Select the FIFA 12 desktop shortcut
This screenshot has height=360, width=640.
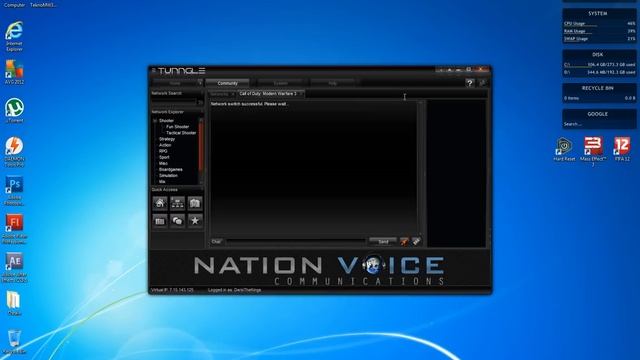coord(622,149)
